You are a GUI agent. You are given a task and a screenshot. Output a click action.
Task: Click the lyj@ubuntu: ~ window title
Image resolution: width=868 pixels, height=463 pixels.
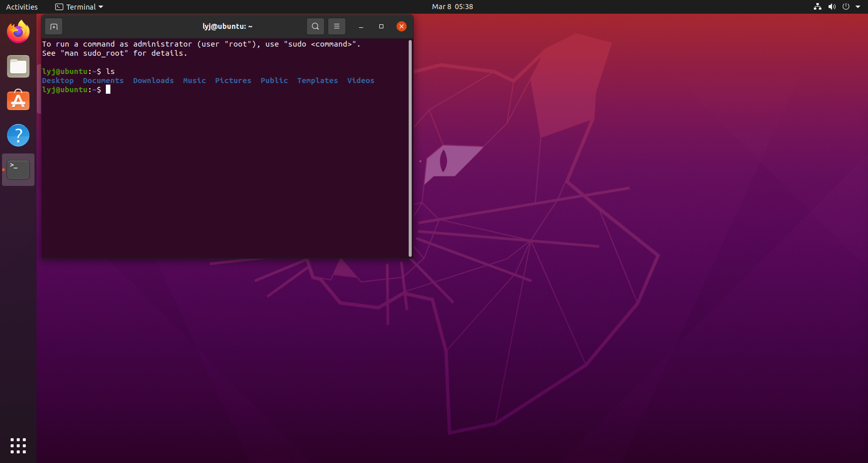coord(227,26)
